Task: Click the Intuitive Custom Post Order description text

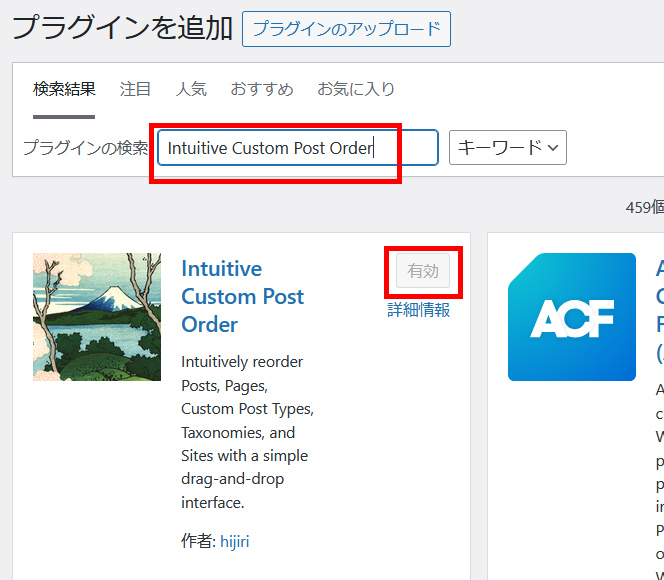Action: [247, 432]
